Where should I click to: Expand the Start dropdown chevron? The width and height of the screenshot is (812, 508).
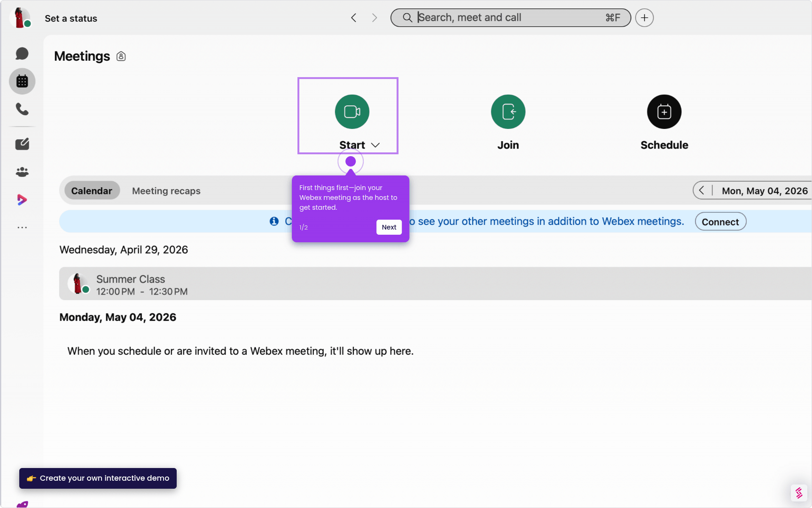click(x=375, y=145)
